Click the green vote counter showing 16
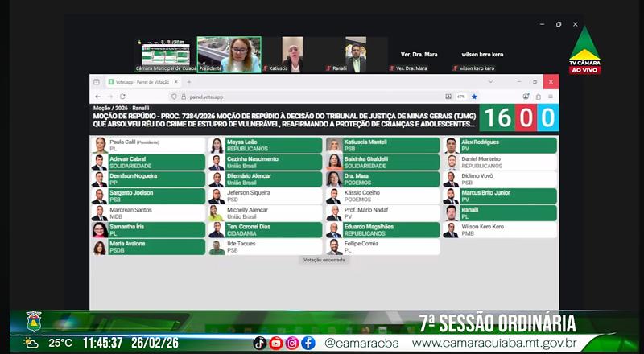The height and width of the screenshot is (354, 644). (x=497, y=118)
